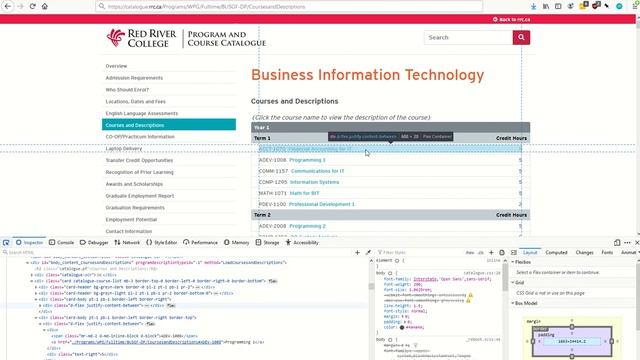Toggle the :hov pseudo-class panel
The image size is (640, 360).
click(470, 253)
